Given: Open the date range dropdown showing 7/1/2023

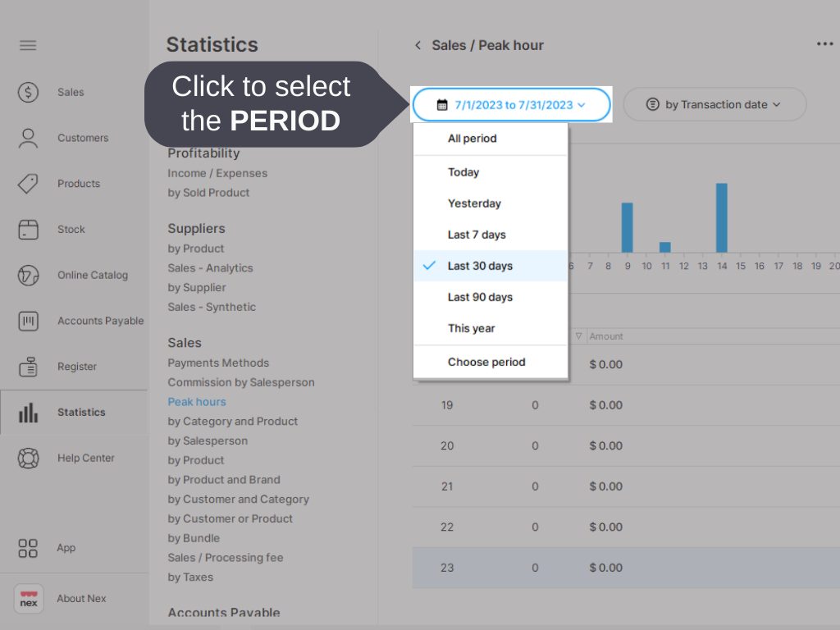Looking at the screenshot, I should pos(511,104).
